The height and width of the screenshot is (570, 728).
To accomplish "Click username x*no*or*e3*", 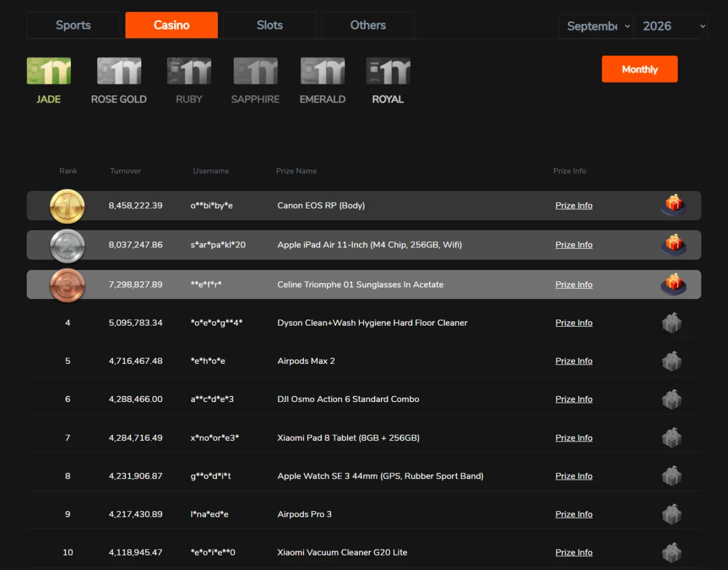I will (x=215, y=438).
